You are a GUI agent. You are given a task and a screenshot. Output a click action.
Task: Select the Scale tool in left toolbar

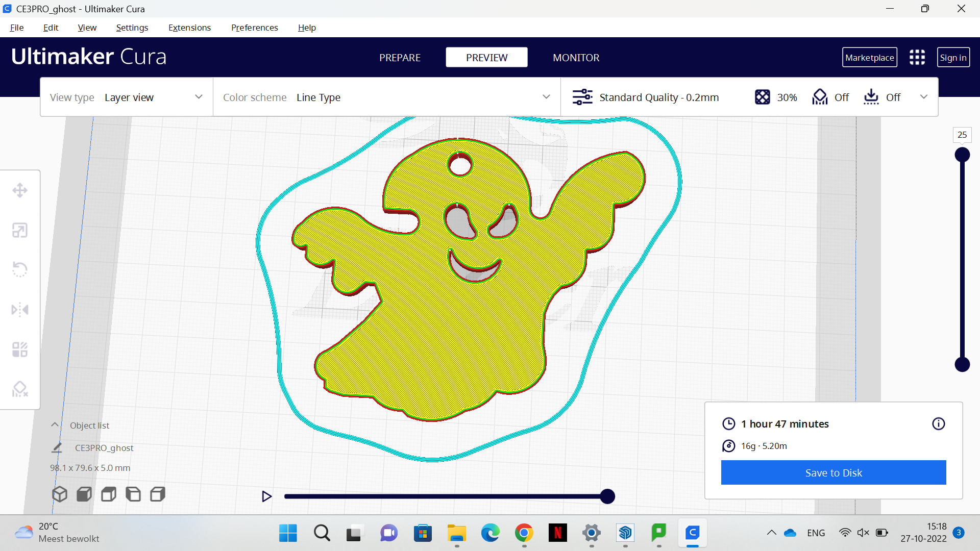(x=20, y=230)
